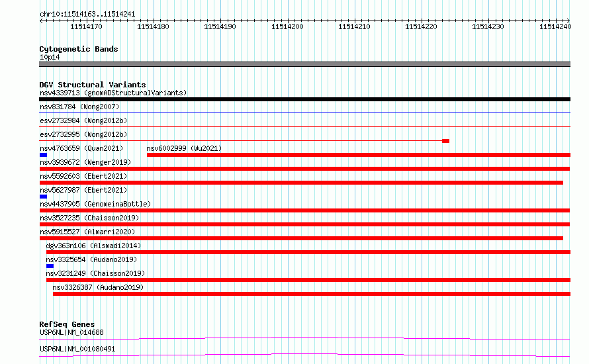Click the blue nsv3325654 variant block
This screenshot has width=589, height=364.
pyautogui.click(x=50, y=266)
